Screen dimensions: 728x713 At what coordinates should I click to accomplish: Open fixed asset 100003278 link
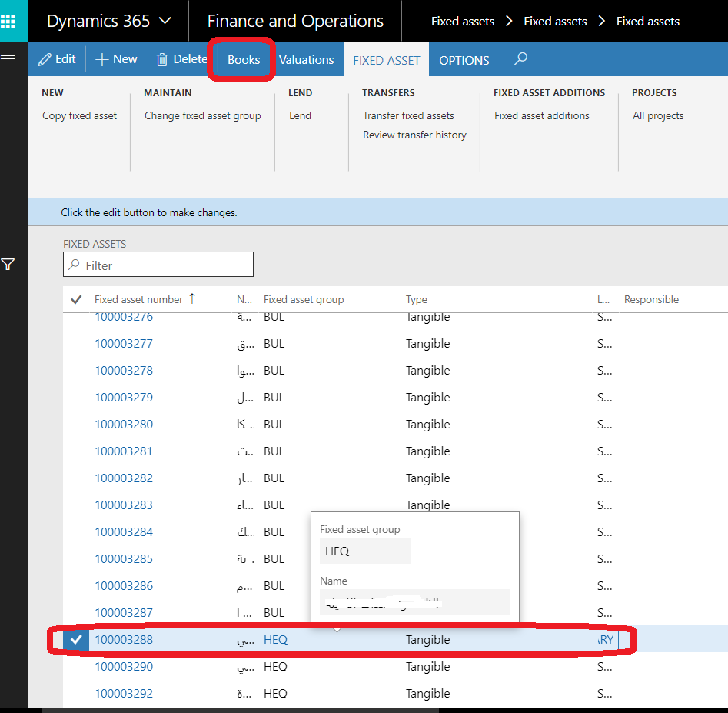(124, 371)
